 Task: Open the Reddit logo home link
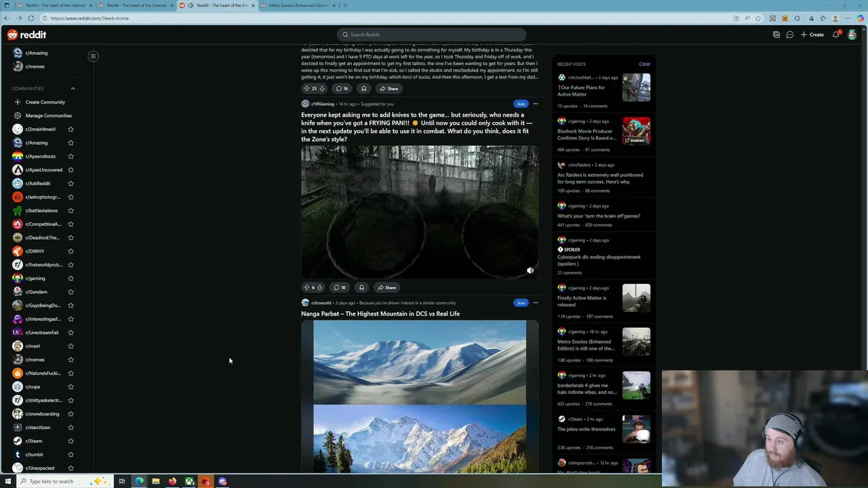[26, 35]
